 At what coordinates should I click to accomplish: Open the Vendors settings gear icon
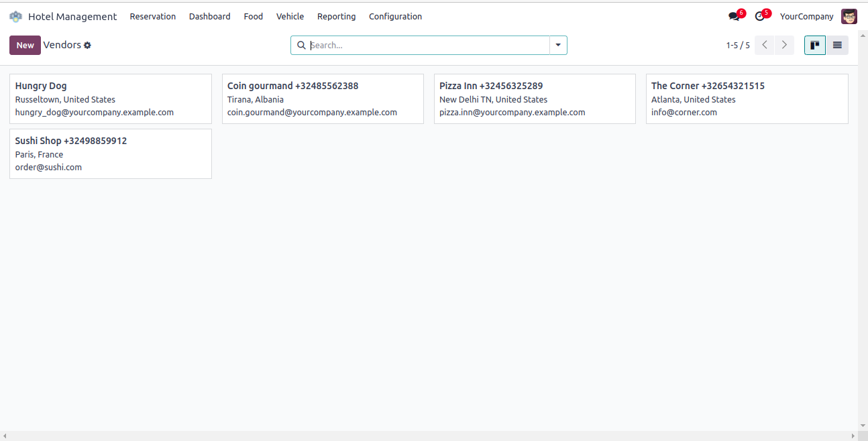coord(87,46)
